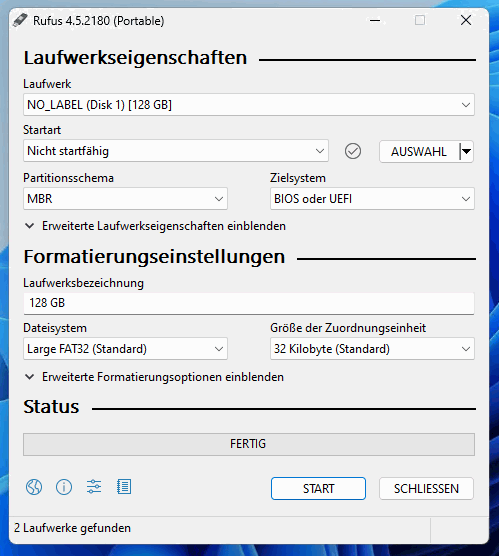The height and width of the screenshot is (556, 499).
Task: Show the log notepad icon
Action: click(x=124, y=487)
